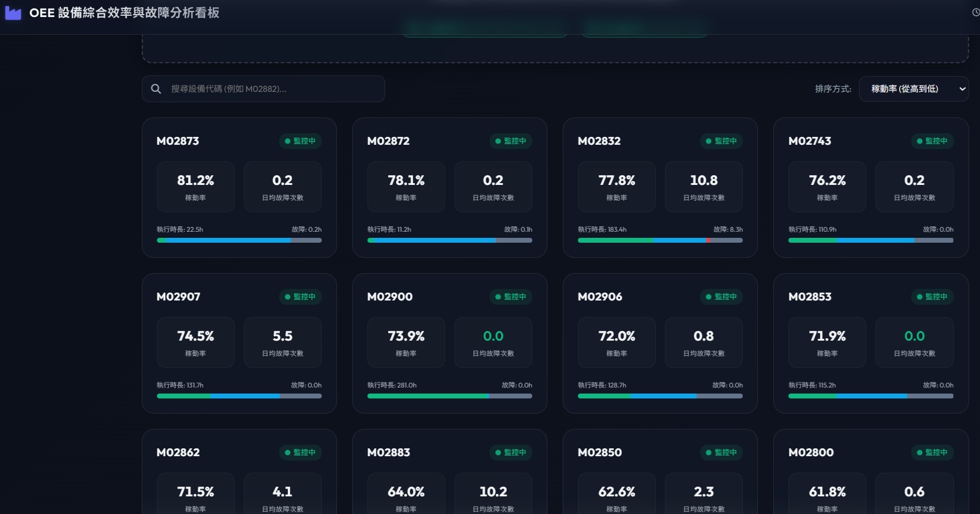This screenshot has width=980, height=514.
Task: Click the 0.8 日均故障次數 value on M02906
Action: (x=704, y=336)
